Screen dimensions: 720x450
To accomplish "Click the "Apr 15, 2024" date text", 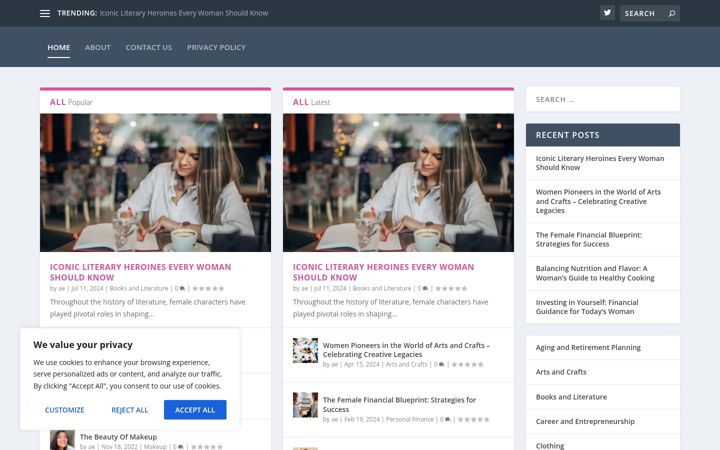I will click(x=362, y=365).
